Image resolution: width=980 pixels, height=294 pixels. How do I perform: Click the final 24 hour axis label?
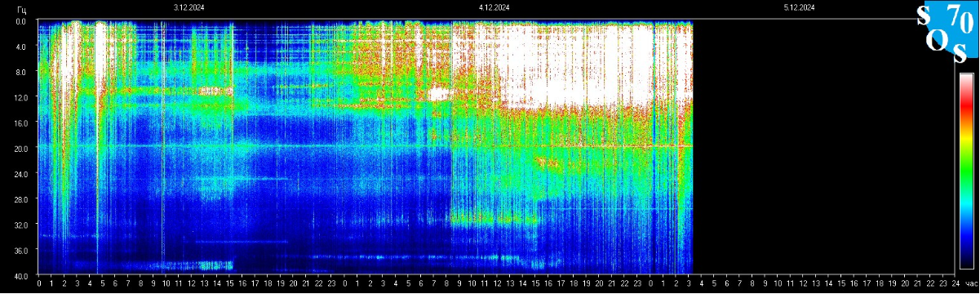[955, 283]
